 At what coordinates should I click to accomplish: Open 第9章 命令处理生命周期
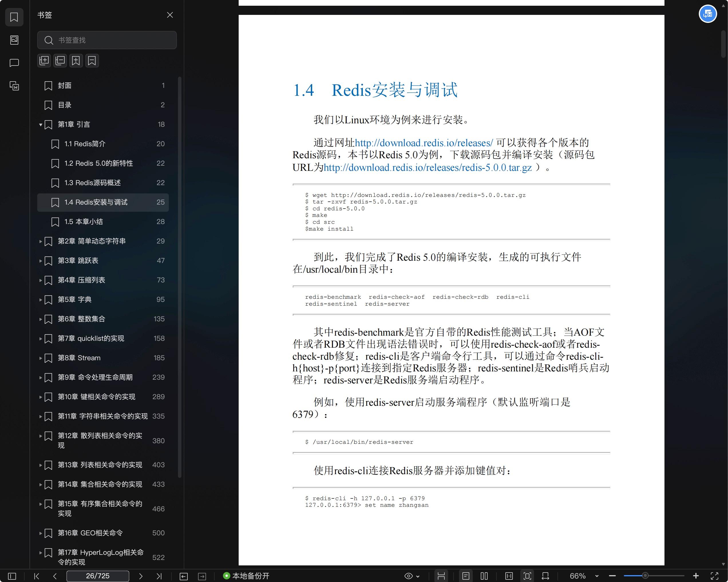103,377
